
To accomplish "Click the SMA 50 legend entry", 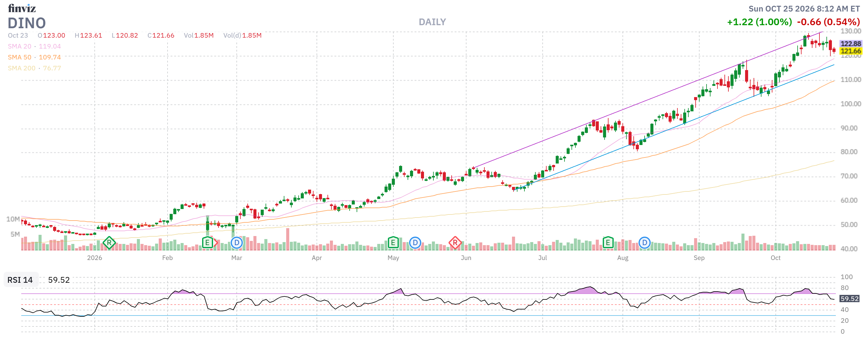I will (34, 57).
